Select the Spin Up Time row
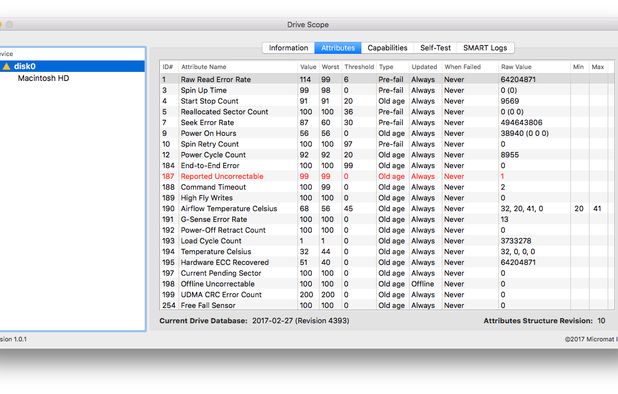The height and width of the screenshot is (394, 618). pyautogui.click(x=387, y=90)
